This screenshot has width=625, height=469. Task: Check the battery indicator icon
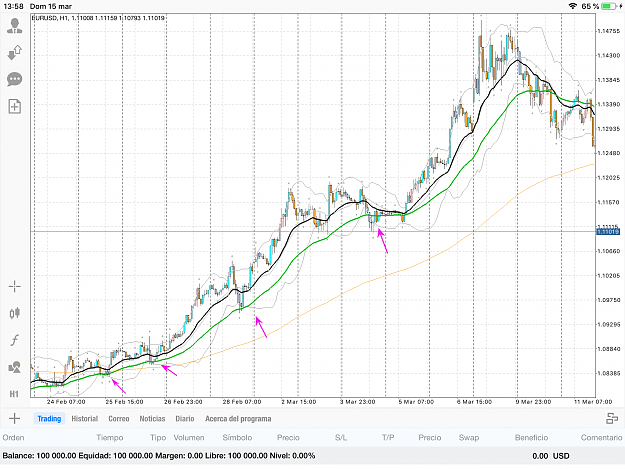(x=609, y=6)
